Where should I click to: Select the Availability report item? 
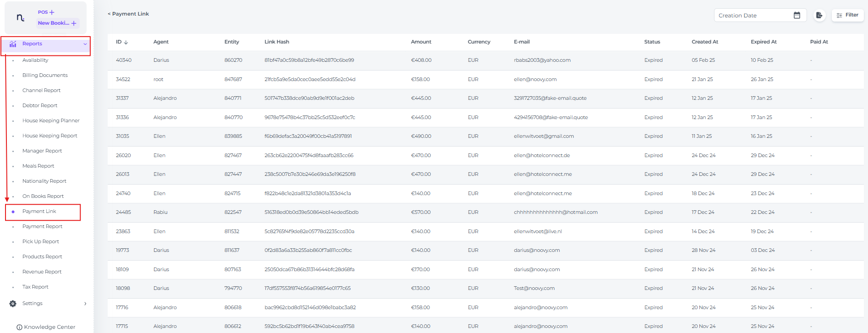35,60
